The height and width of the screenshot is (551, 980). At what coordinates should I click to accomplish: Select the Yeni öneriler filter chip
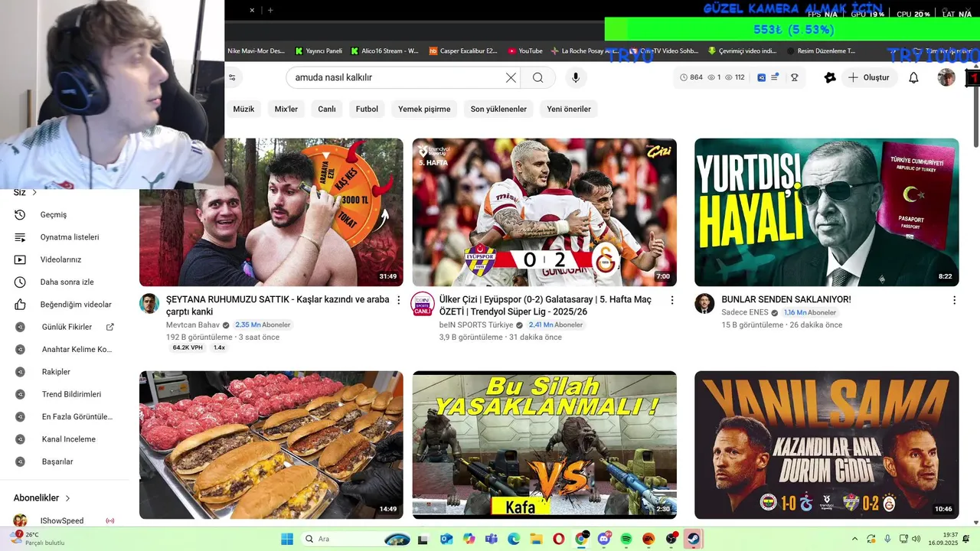[x=569, y=109]
